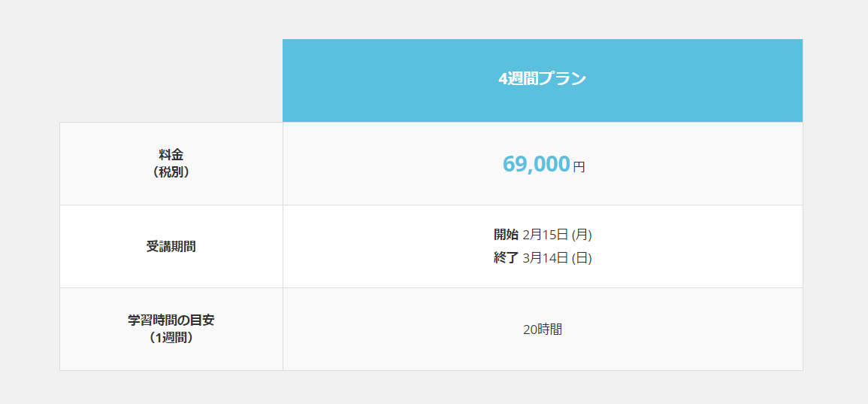The height and width of the screenshot is (404, 868).
Task: Click the (月) weekday after start date
Action: point(582,235)
